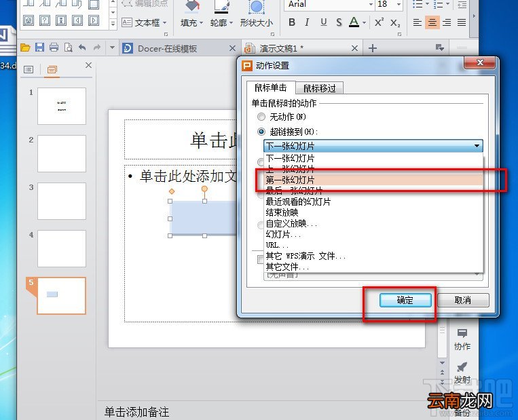Open quick access toolbar customize dropdown
Screen dimensions: 518x420
(112, 47)
